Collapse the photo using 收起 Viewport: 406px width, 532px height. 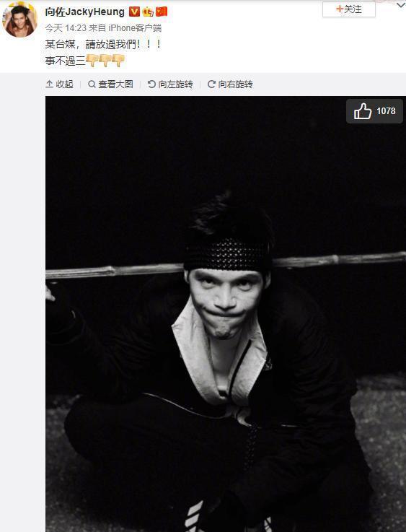[59, 84]
